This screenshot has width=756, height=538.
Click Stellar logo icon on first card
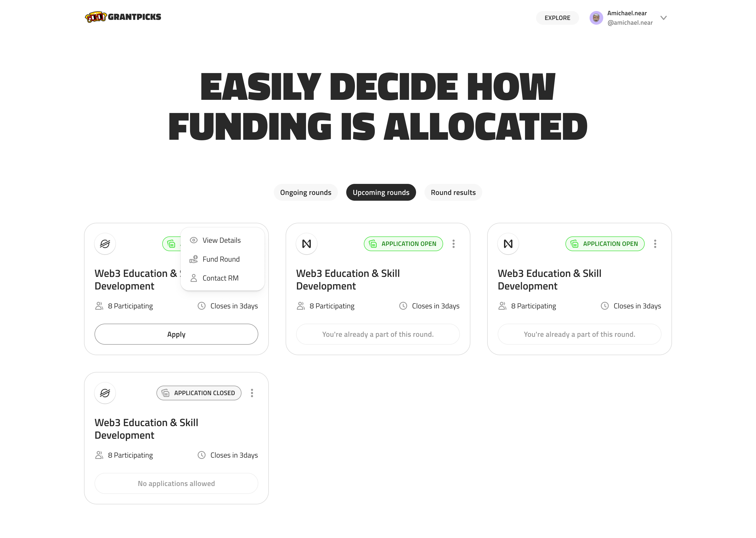click(105, 244)
